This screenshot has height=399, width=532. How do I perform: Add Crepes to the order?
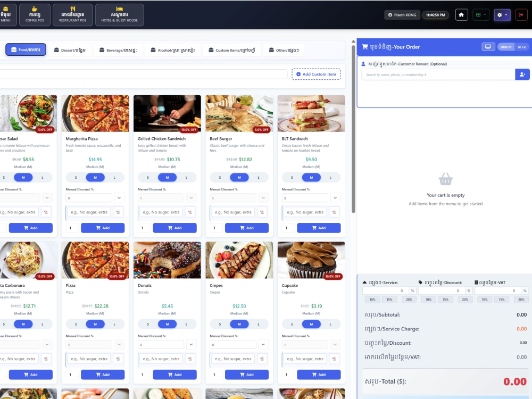[x=247, y=375]
